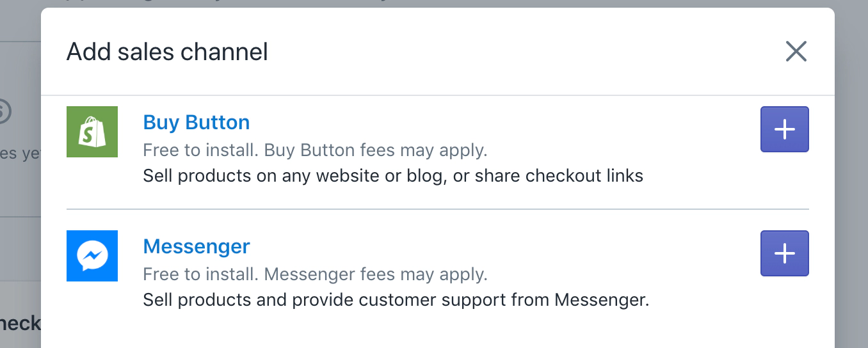Add the Buy Button sales channel
Image resolution: width=868 pixels, height=348 pixels.
pyautogui.click(x=784, y=129)
